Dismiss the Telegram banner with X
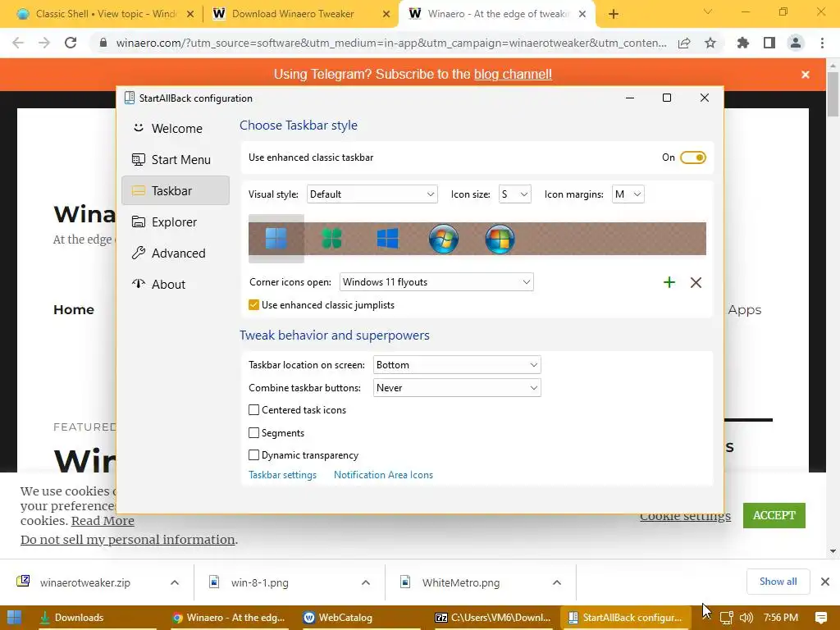The width and height of the screenshot is (840, 630). (x=806, y=75)
